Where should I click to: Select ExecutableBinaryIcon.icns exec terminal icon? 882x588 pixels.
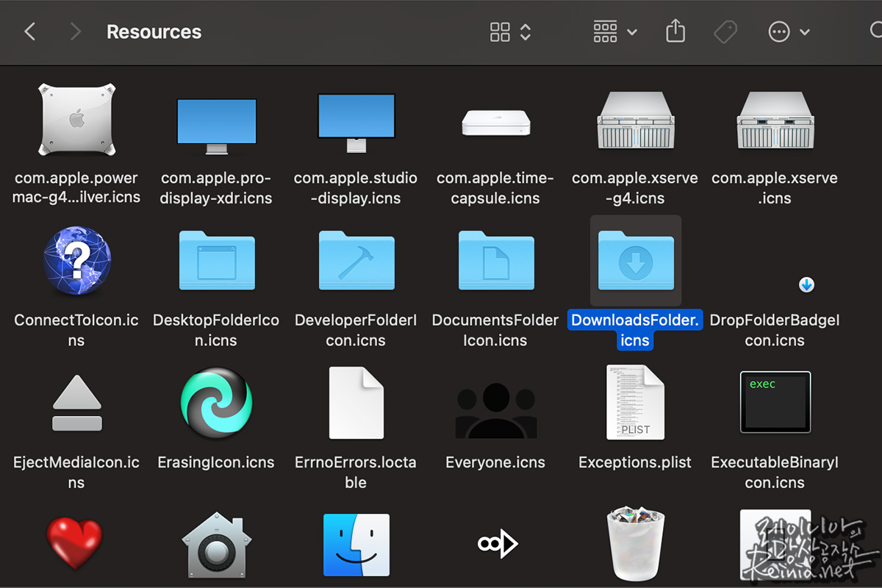[775, 402]
